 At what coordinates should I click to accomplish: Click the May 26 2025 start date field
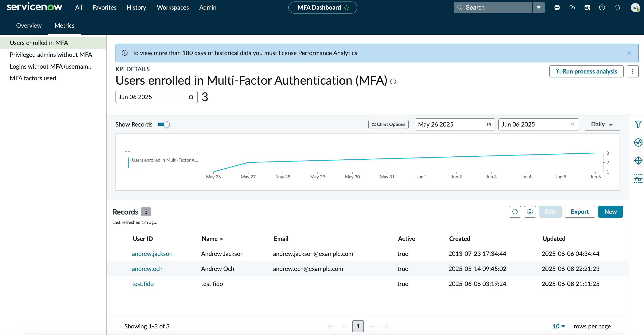coord(455,124)
